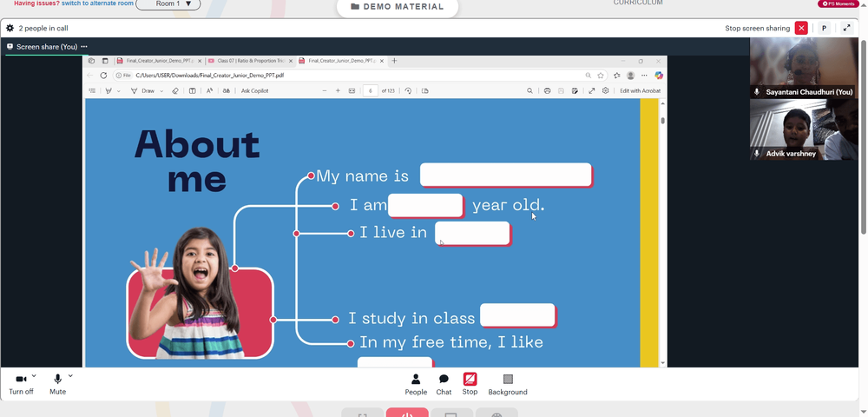Click the PDF scrollbar down arrow
The width and height of the screenshot is (868, 417).
[662, 363]
